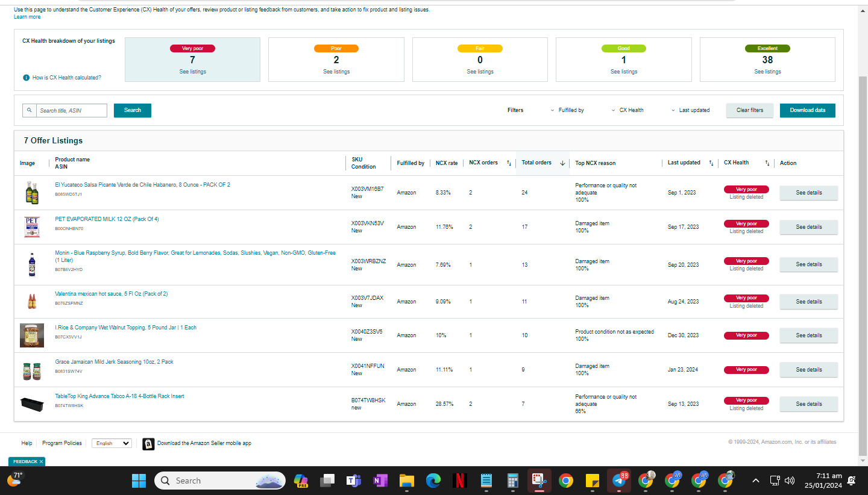Image resolution: width=868 pixels, height=495 pixels.
Task: Click the NCX rate value 28.57%
Action: (445, 404)
